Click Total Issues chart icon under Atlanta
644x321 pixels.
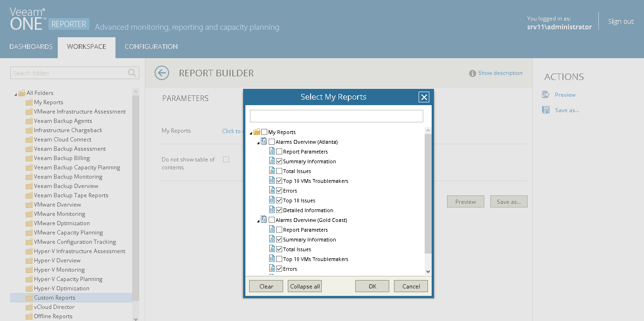pyautogui.click(x=272, y=171)
